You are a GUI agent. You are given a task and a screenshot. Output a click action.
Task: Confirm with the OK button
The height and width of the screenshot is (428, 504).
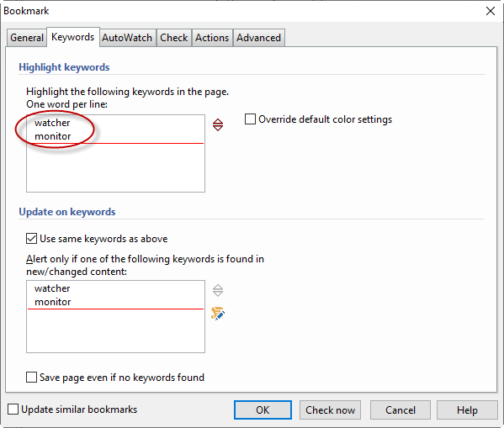pos(263,410)
